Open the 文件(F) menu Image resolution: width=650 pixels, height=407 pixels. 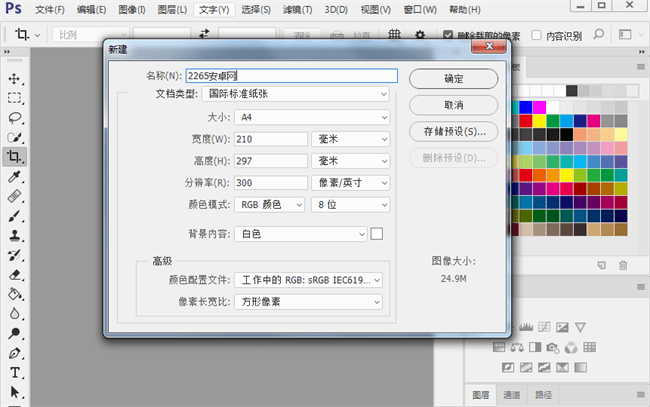tap(49, 10)
